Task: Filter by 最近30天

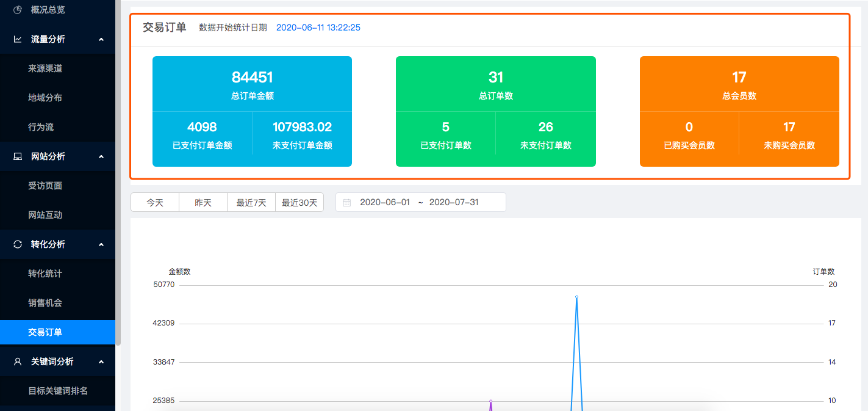Action: (299, 203)
